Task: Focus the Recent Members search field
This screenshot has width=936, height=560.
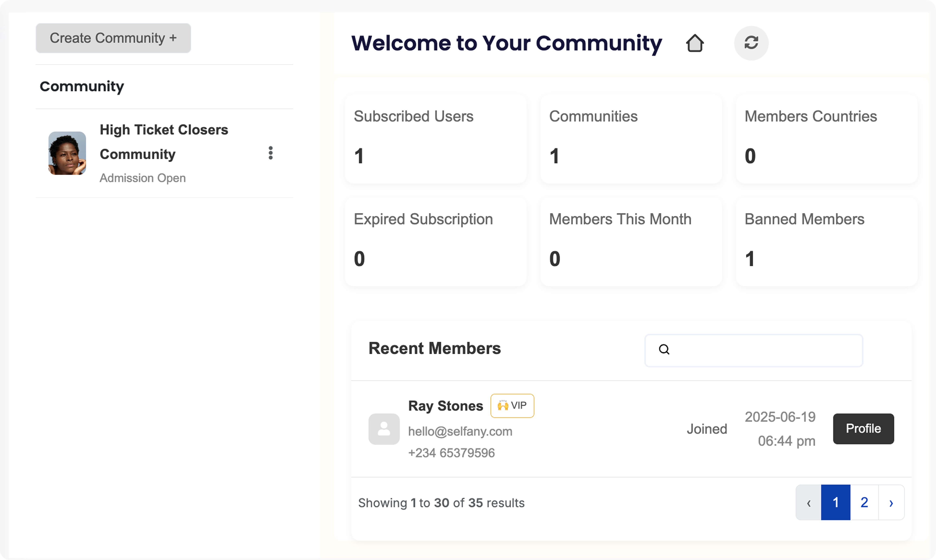Action: point(754,350)
